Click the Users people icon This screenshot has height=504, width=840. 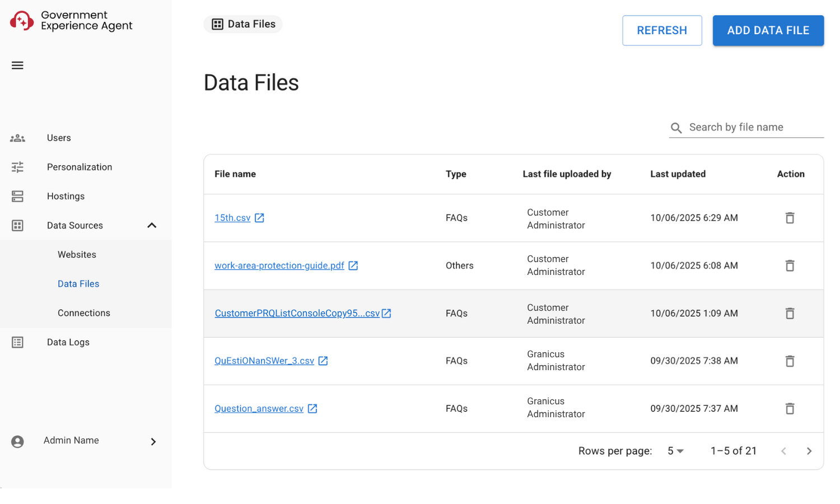click(17, 138)
